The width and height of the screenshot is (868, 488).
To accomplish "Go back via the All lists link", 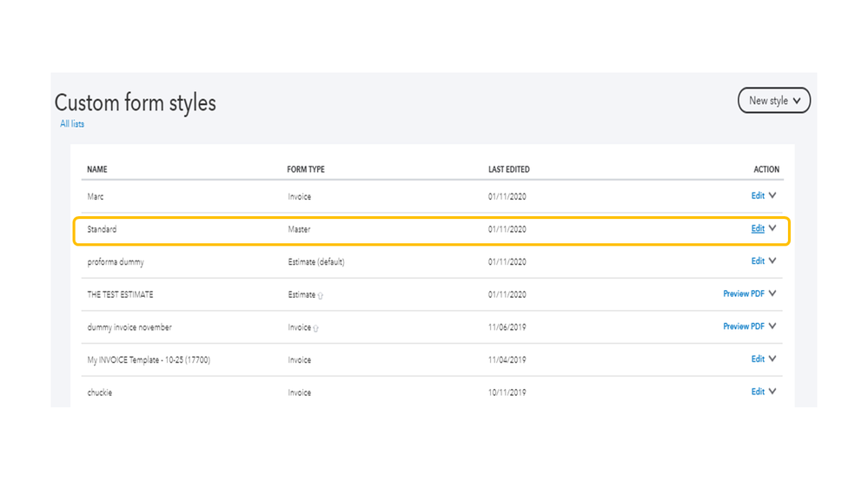I will coord(72,124).
